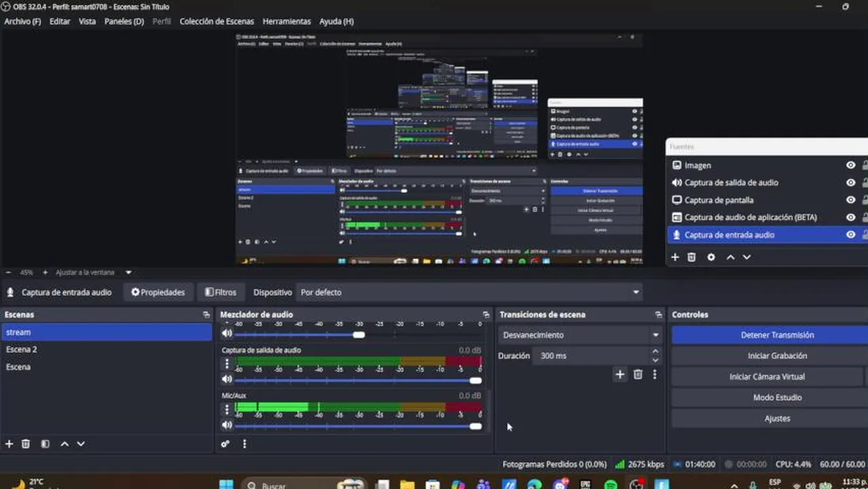The height and width of the screenshot is (489, 868).
Task: Adjust Captura de salida de audio volume slider
Action: point(475,380)
